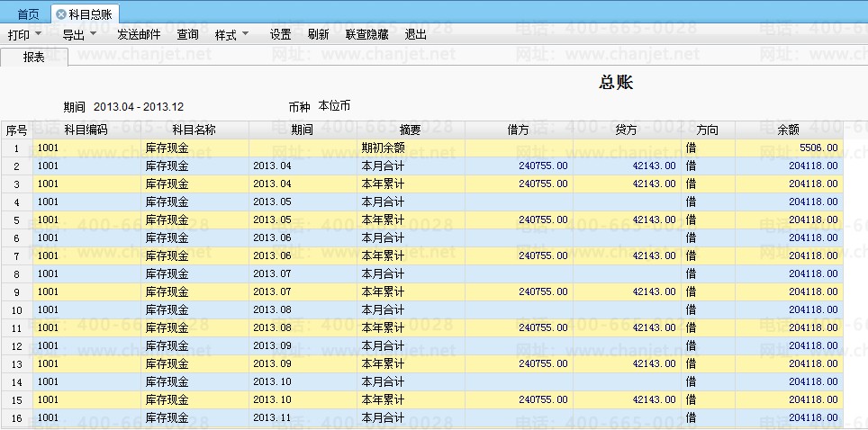Click the 借方 column header
Screen dimensions: 868x430
pyautogui.click(x=518, y=130)
